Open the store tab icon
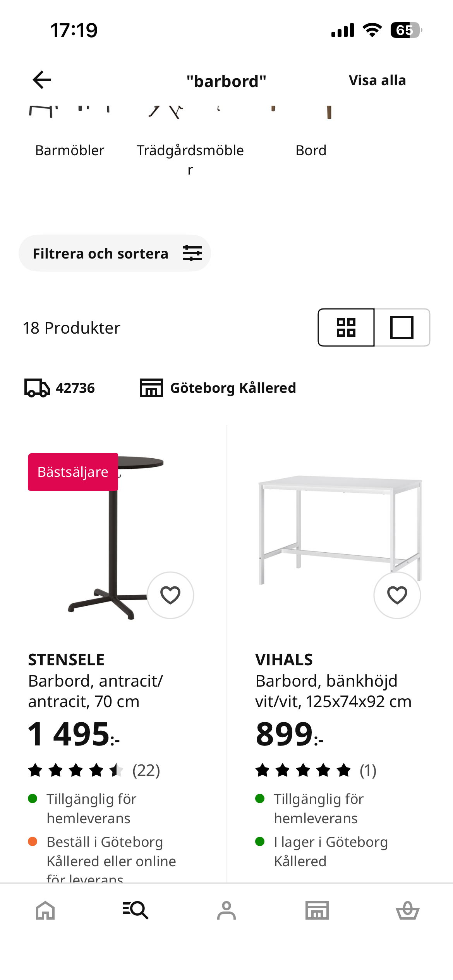 [x=317, y=910]
